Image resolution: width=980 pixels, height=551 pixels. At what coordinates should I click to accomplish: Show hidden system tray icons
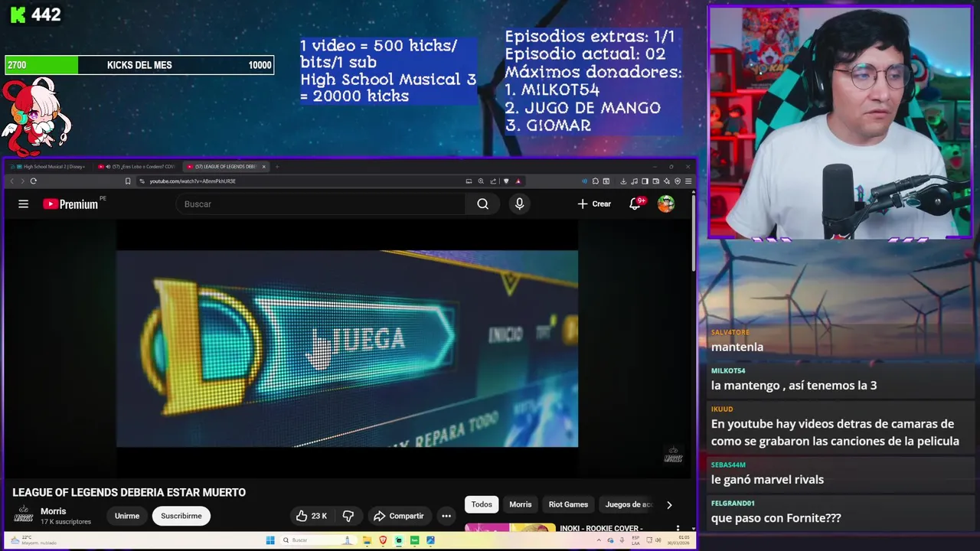(599, 540)
